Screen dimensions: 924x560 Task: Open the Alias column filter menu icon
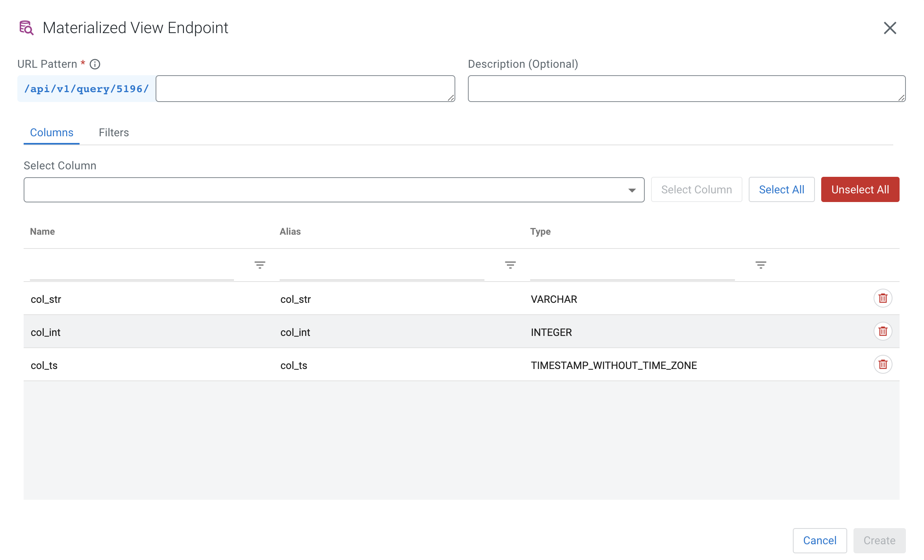pos(510,265)
